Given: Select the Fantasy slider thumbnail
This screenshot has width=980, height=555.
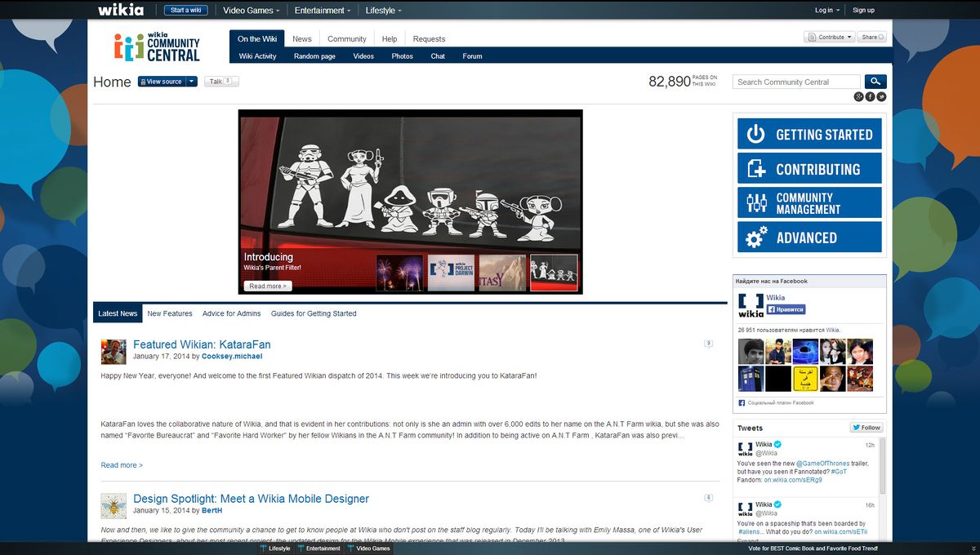Looking at the screenshot, I should click(502, 273).
